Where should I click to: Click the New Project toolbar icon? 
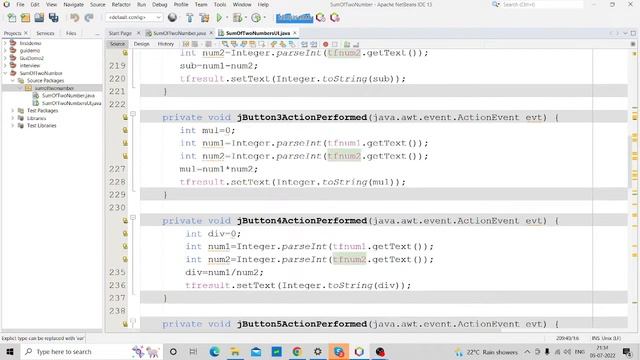[x=25, y=18]
